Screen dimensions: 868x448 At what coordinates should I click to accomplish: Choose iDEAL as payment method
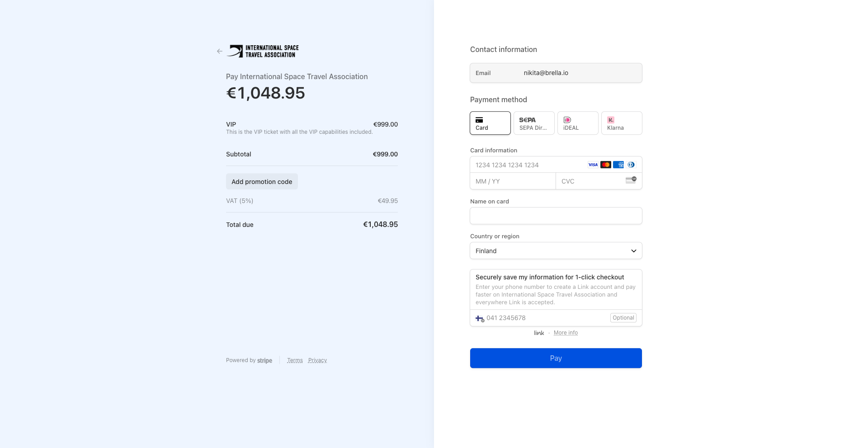coord(578,123)
